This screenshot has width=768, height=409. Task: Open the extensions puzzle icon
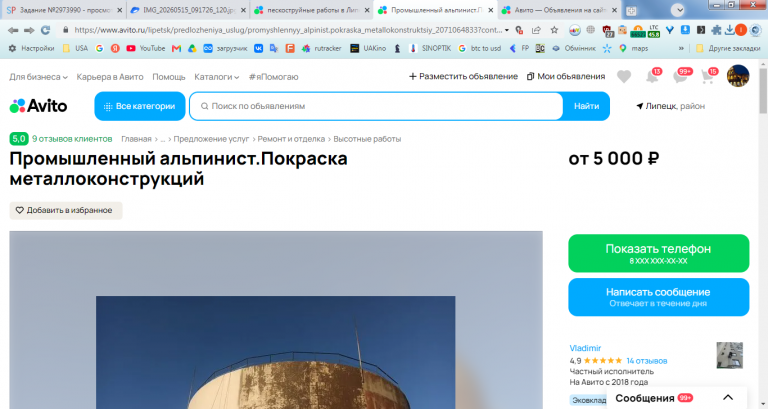point(716,30)
